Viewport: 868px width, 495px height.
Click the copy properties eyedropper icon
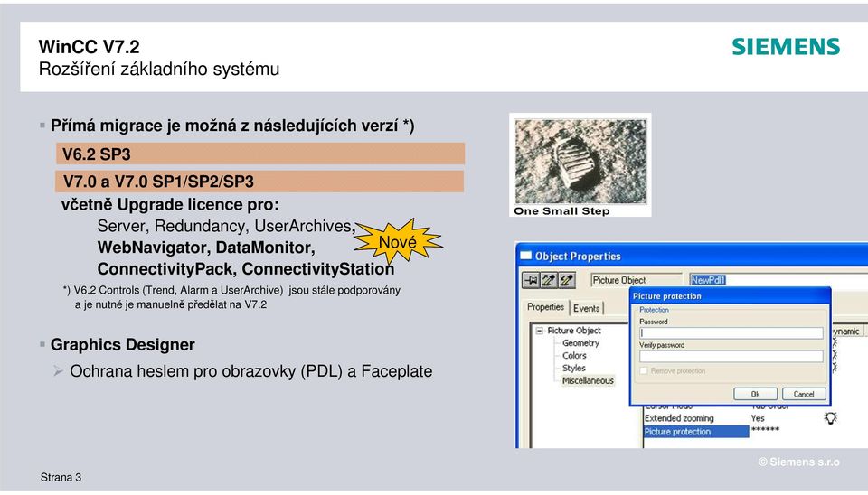(x=548, y=280)
